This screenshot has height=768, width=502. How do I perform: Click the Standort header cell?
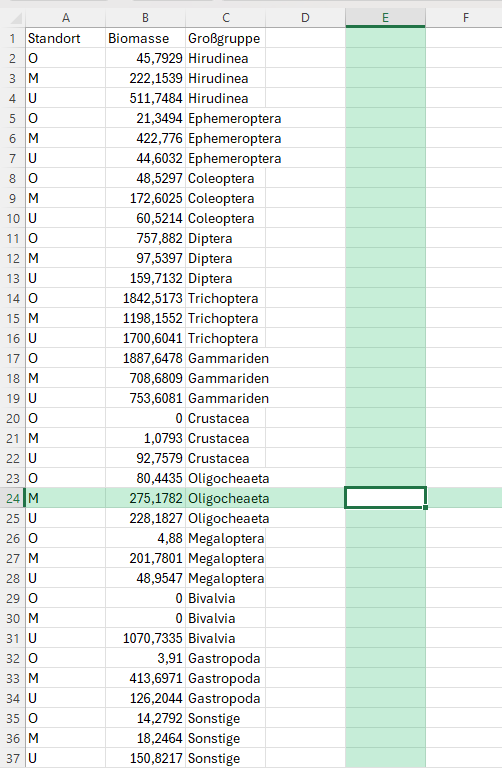pos(66,38)
